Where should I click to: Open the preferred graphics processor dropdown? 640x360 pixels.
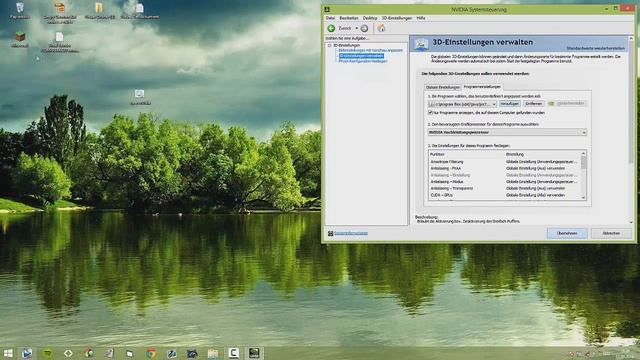point(507,132)
